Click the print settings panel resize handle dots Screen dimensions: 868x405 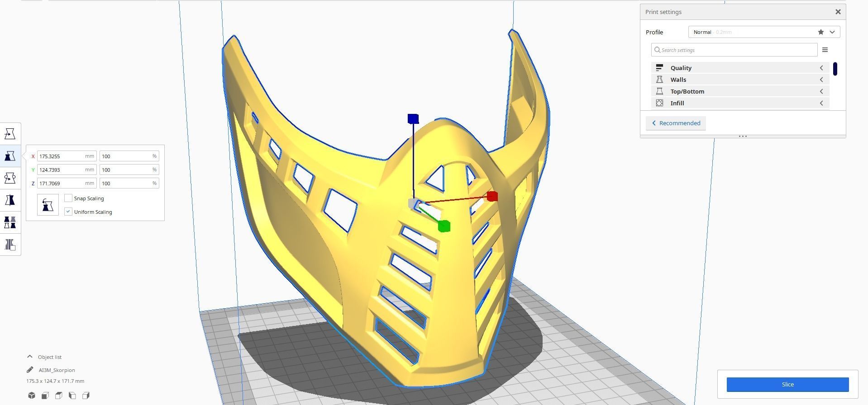[x=743, y=136]
